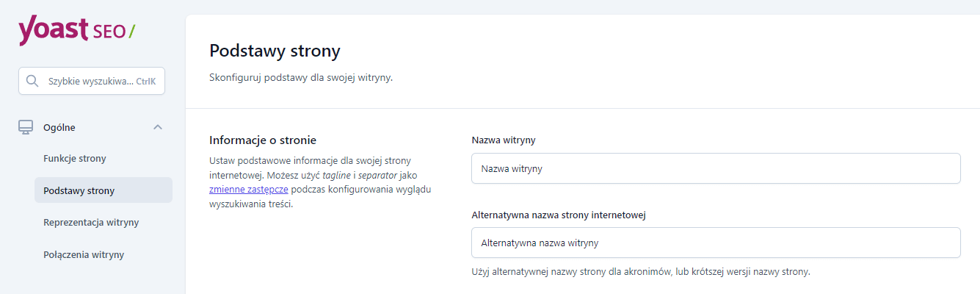
Task: Open the quick search field
Action: 92,82
